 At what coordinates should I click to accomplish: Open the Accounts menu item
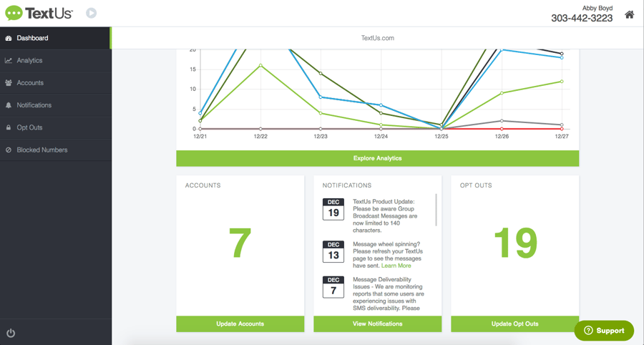click(55, 83)
